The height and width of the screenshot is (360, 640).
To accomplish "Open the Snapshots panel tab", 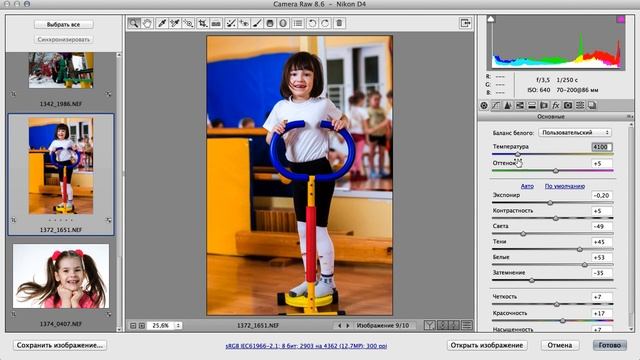I will [592, 105].
